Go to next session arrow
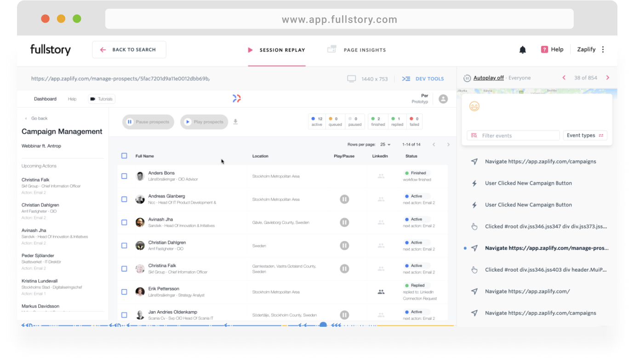This screenshot has width=634, height=364. click(608, 78)
